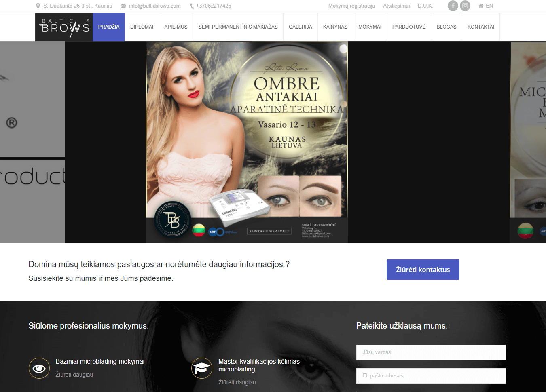This screenshot has height=392, width=546.
Task: Open the Instagram profile icon
Action: [x=465, y=6]
